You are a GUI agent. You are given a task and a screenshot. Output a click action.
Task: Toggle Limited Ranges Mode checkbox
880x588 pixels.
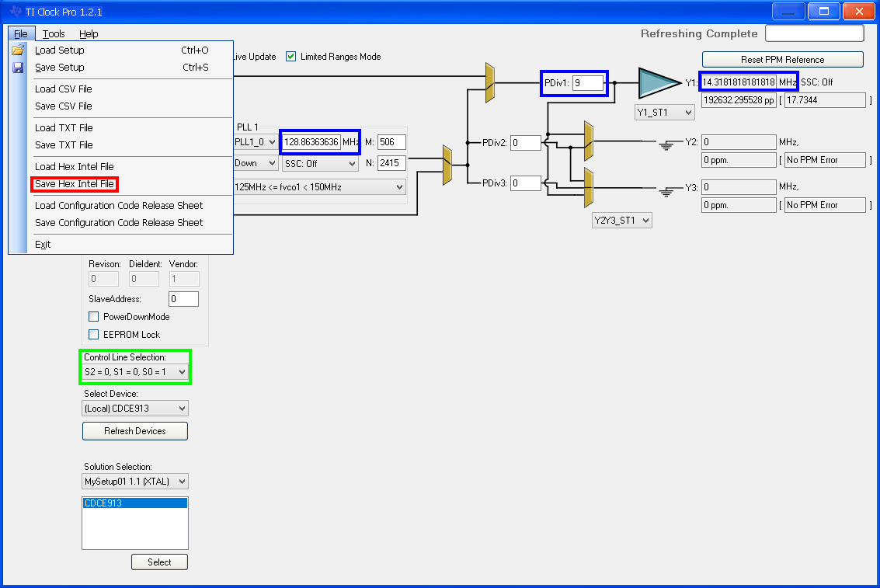(x=290, y=57)
